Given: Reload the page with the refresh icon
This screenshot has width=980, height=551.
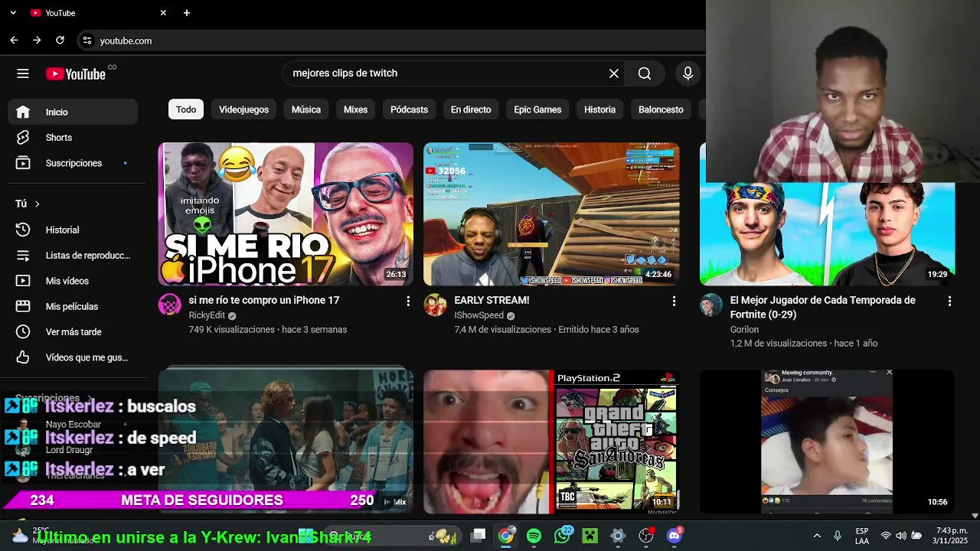Looking at the screenshot, I should pyautogui.click(x=60, y=41).
